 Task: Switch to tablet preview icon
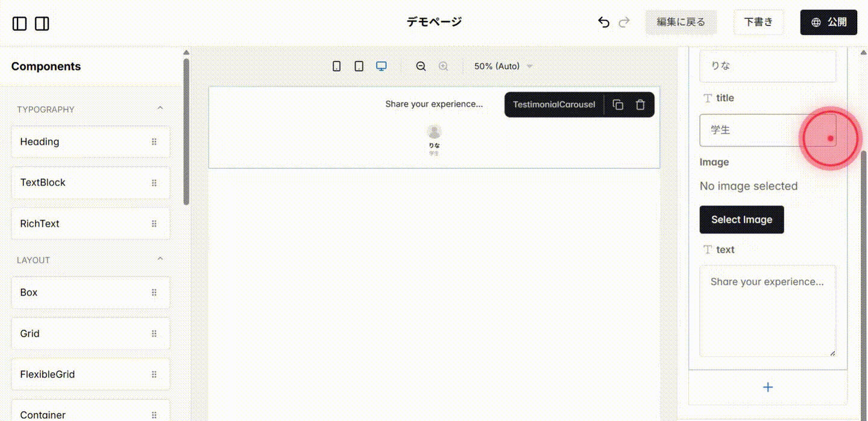(359, 66)
